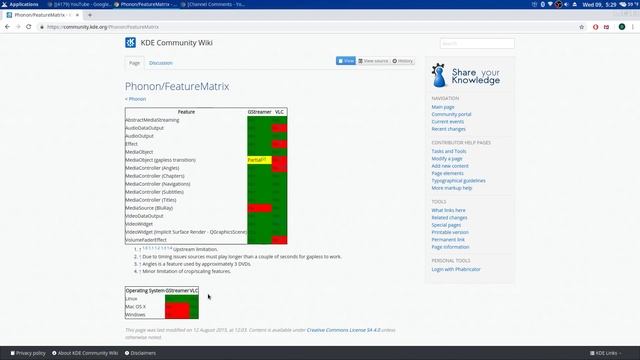Viewport: 640px width, 360px height.
Task: Open the KDE Community Wiki home title
Action: point(176,43)
